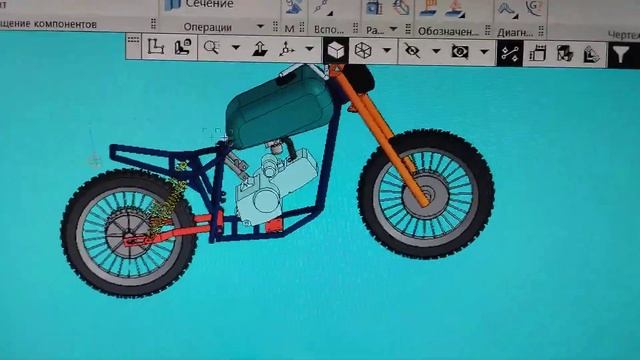Click the Диагн... diagnostics panel label
The height and width of the screenshot is (360, 640).
515,32
